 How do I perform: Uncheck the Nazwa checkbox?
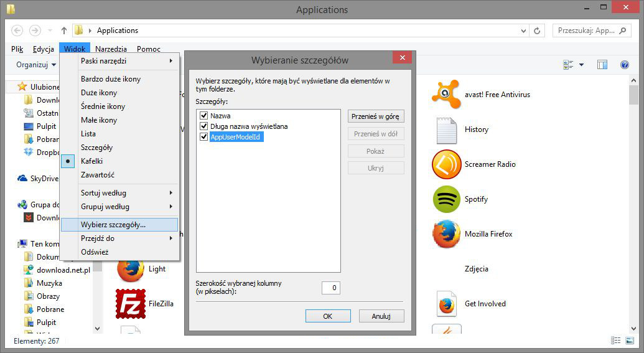(203, 115)
